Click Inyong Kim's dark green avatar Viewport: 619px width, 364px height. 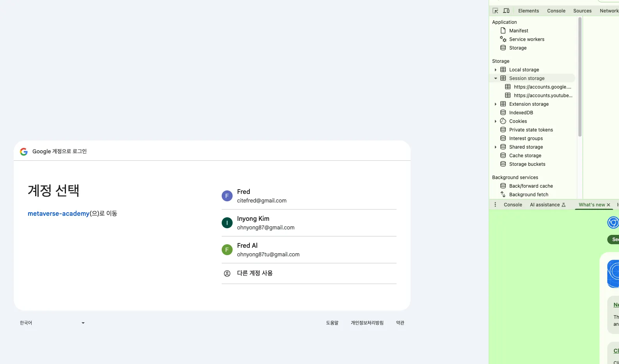[x=227, y=223]
